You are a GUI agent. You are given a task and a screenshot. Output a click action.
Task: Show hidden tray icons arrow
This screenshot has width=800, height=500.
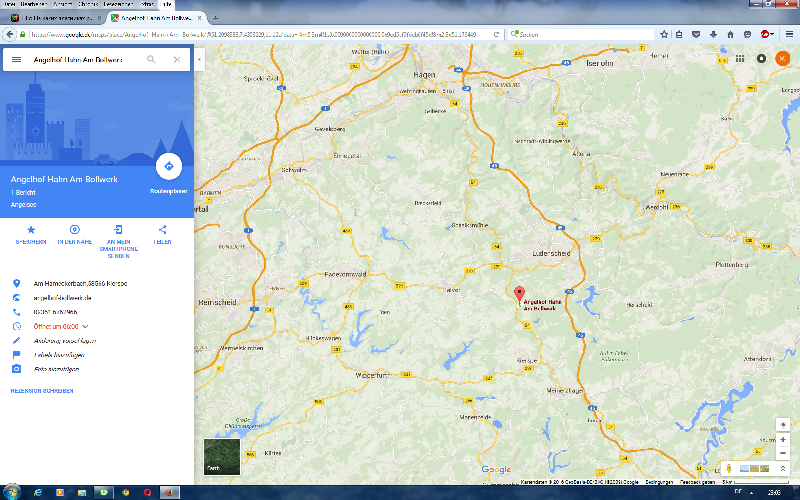click(753, 492)
